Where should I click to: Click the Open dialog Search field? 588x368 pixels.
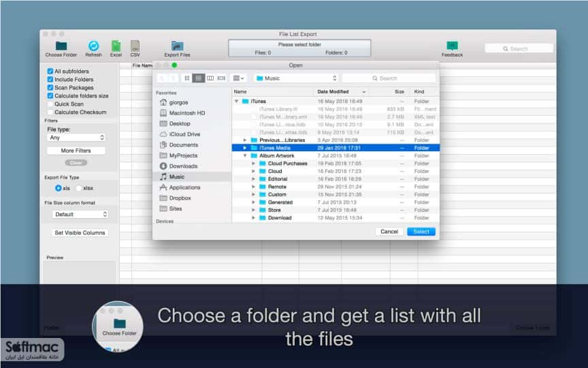389,78
